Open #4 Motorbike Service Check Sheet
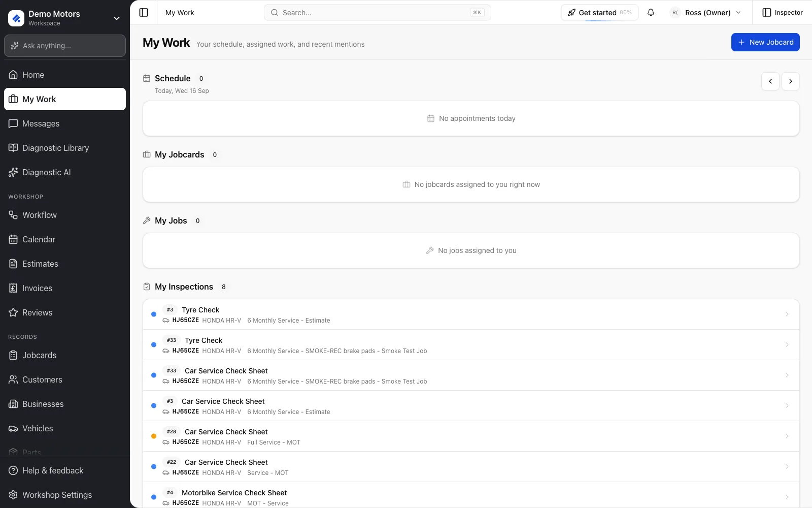The image size is (812, 508). (471, 495)
